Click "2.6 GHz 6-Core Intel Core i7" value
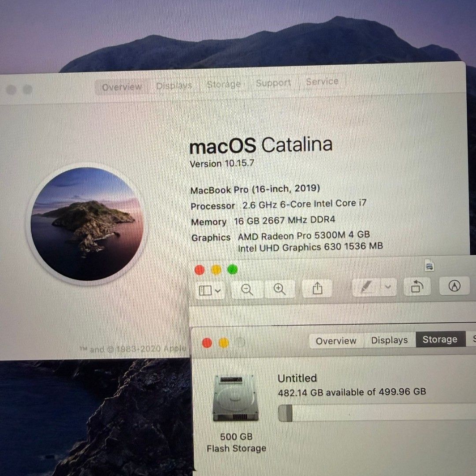Screen dimensions: 476x476 [305, 204]
